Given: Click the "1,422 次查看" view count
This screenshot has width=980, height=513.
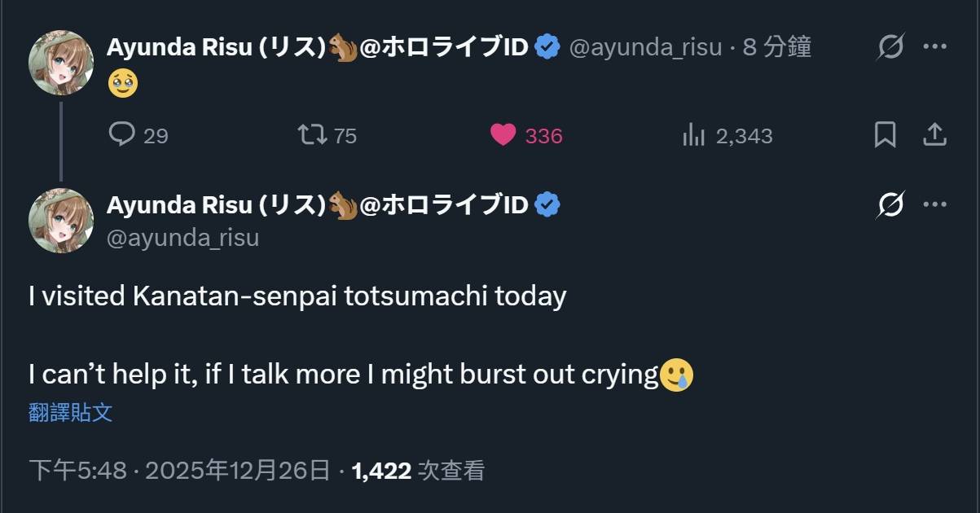Looking at the screenshot, I should click(418, 470).
